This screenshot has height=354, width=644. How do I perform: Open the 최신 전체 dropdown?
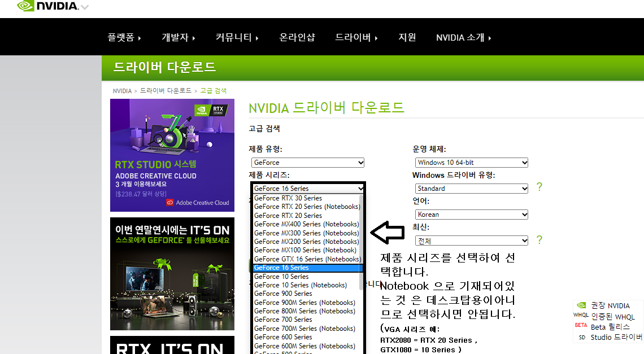(472, 241)
